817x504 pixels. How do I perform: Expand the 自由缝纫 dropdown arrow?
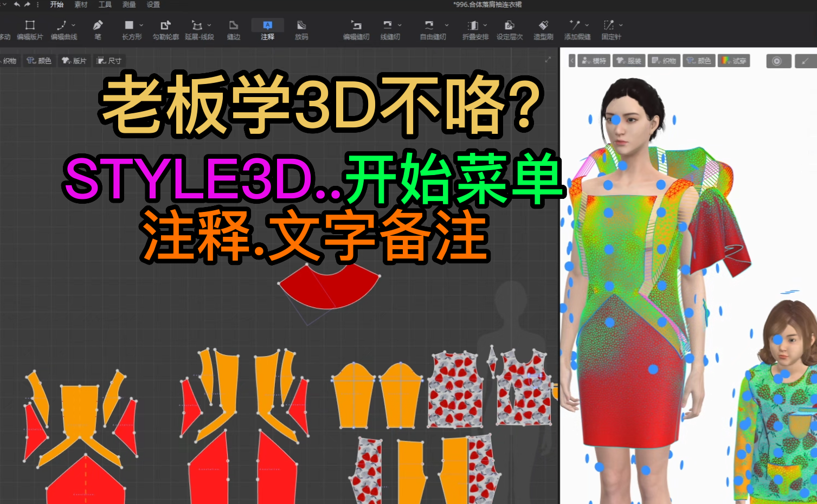(x=447, y=25)
